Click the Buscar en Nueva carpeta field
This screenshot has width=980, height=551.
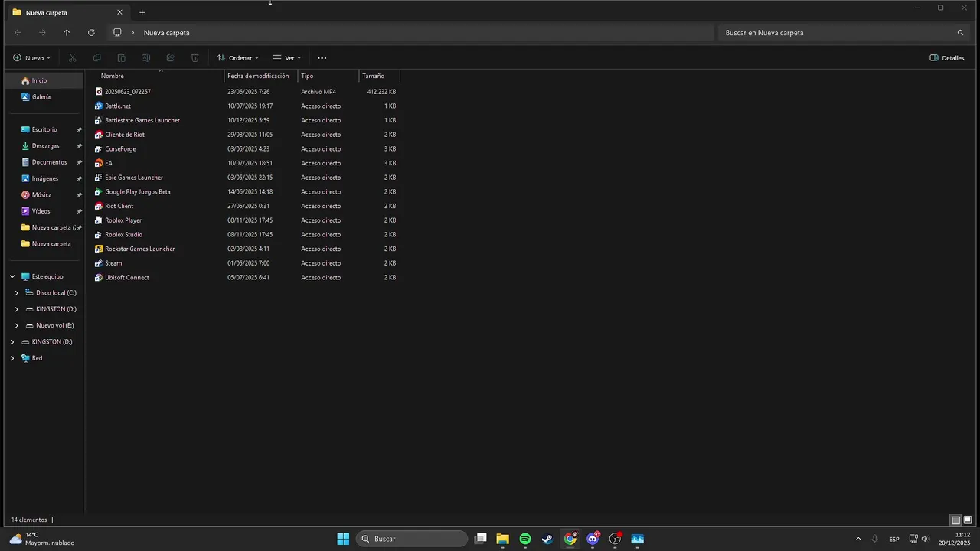pyautogui.click(x=843, y=33)
